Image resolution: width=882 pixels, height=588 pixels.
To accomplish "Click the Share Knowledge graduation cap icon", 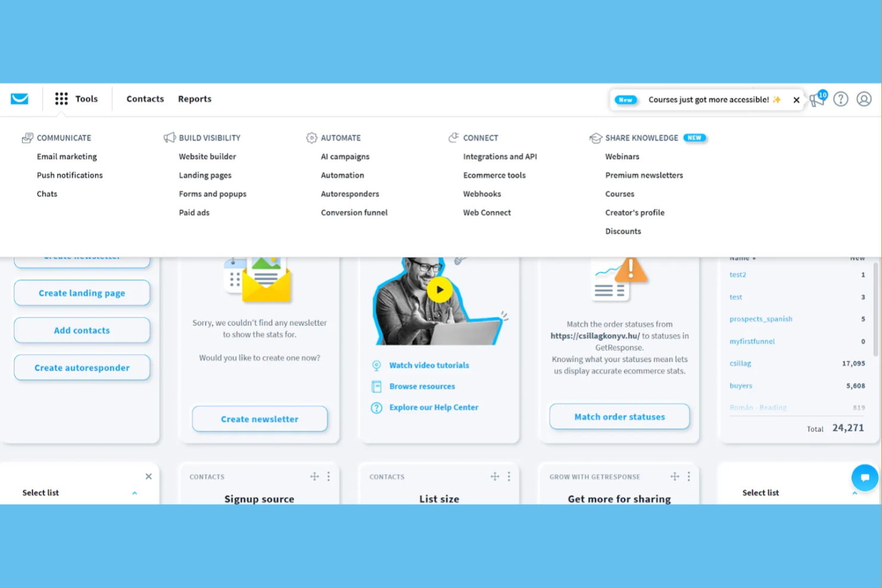I will tap(596, 138).
